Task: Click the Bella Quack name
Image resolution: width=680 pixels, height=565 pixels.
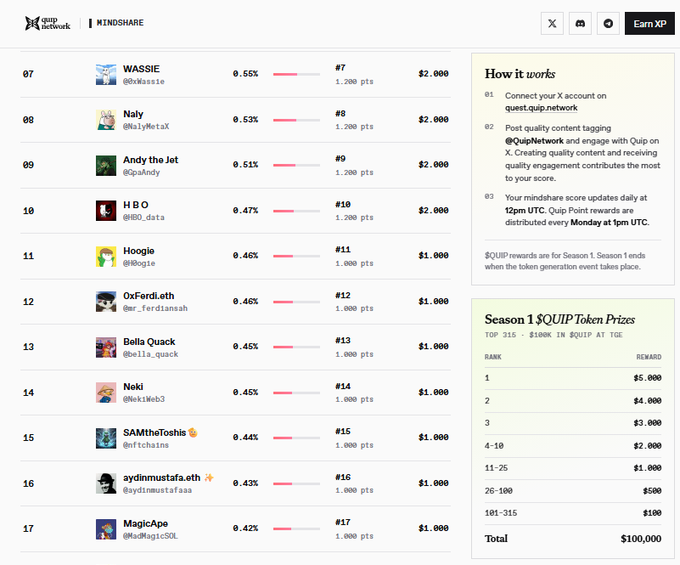Action: tap(149, 342)
